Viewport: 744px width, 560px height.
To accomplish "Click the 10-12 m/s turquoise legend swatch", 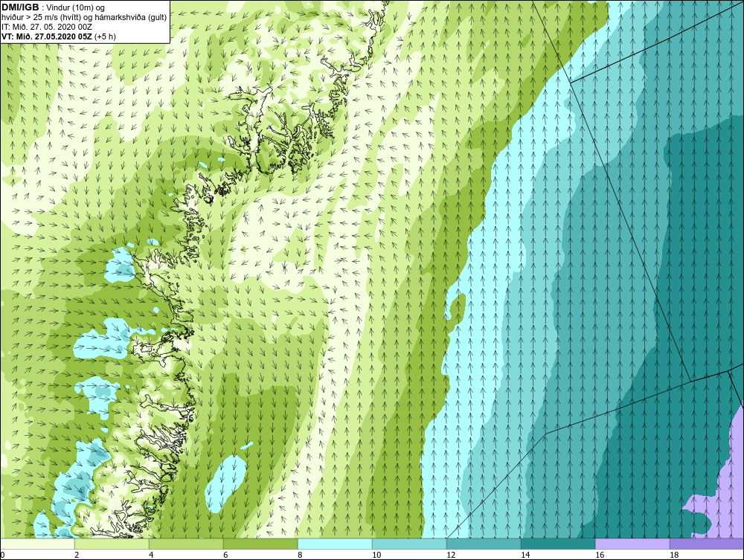I will 409,544.
